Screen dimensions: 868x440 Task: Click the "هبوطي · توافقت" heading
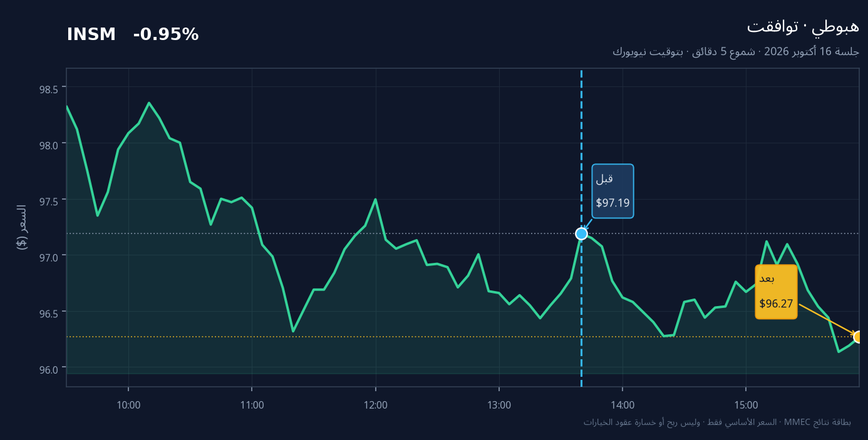(x=803, y=26)
